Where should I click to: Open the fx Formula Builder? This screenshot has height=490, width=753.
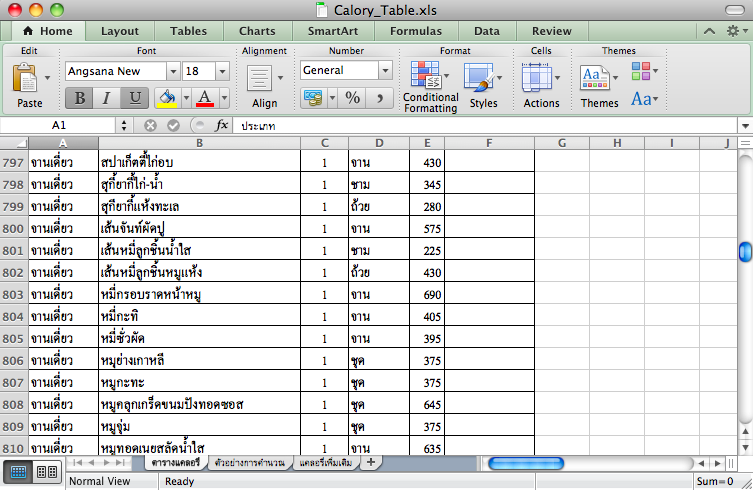click(x=221, y=126)
